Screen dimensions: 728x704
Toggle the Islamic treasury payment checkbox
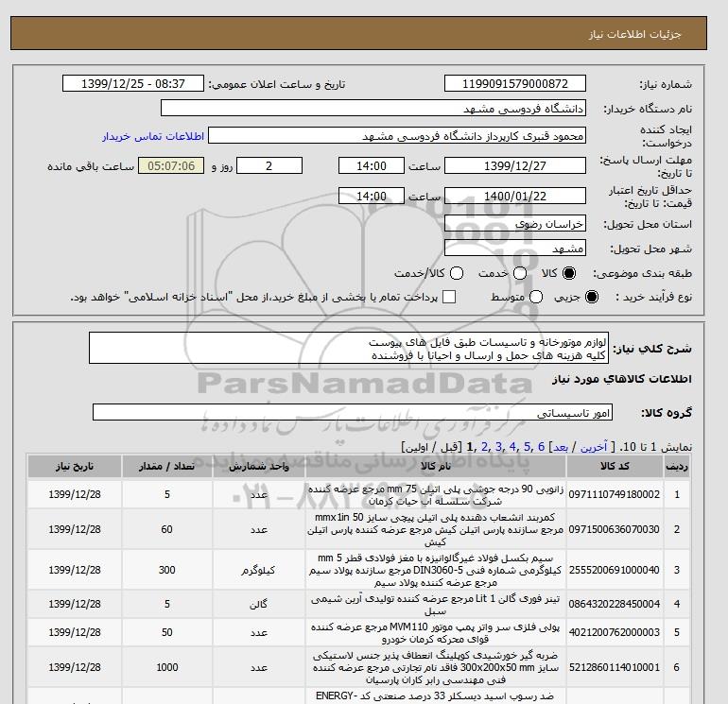[449, 297]
